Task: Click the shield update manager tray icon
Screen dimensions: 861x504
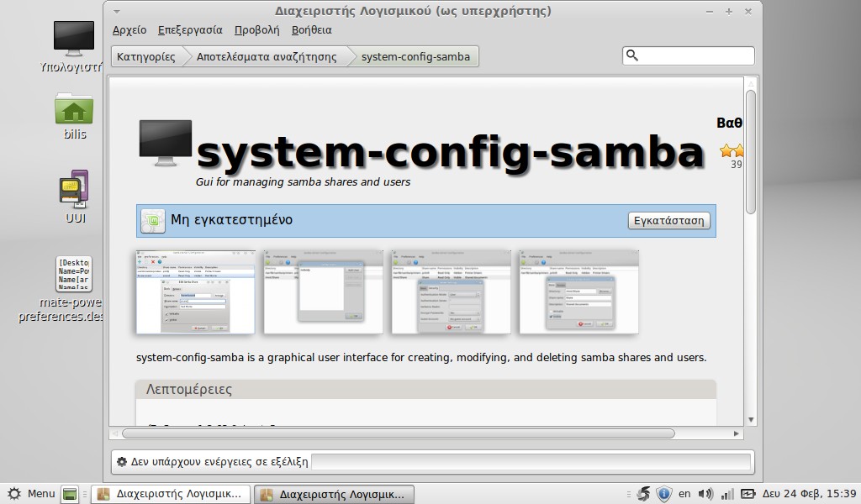Action: click(x=664, y=494)
